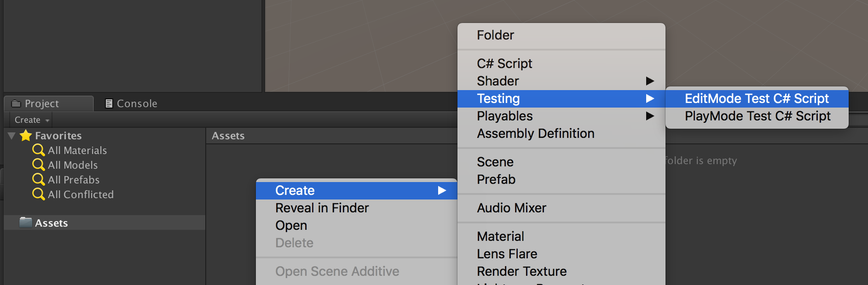Select EditMode Test C# Script

757,98
